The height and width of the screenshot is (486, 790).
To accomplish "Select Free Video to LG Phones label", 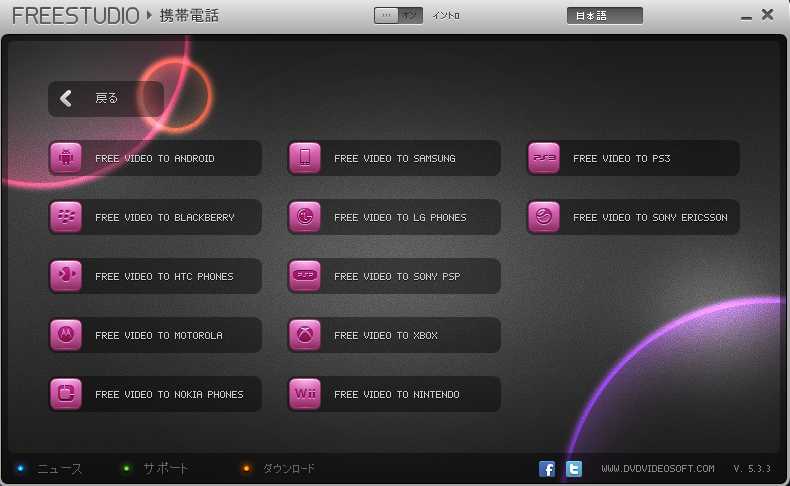I will coord(400,218).
